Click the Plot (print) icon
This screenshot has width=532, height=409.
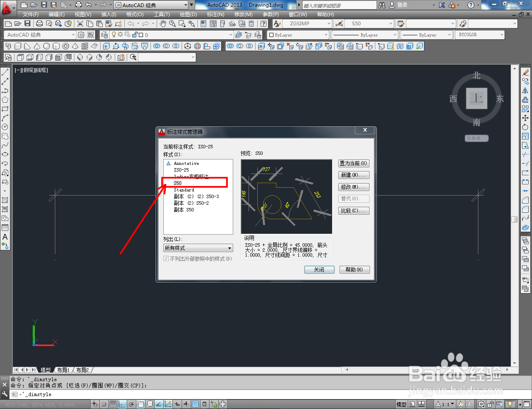pyautogui.click(x=39, y=24)
